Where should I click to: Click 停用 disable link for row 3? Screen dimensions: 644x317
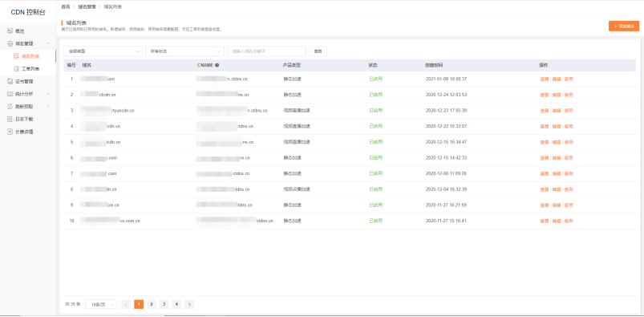569,111
